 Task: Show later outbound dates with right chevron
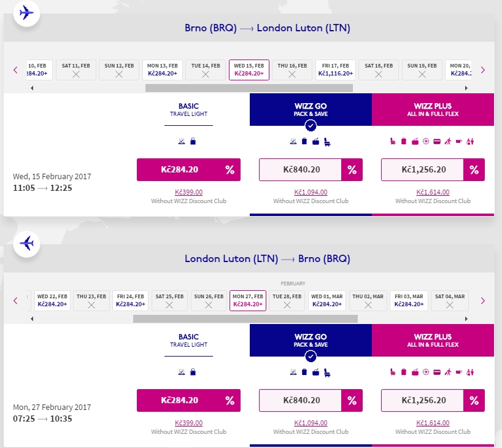click(483, 70)
